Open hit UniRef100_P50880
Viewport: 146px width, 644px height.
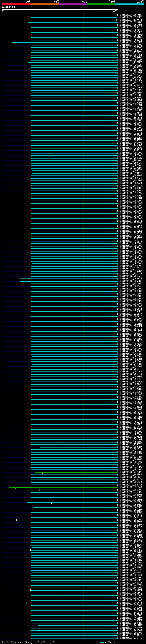(131, 573)
